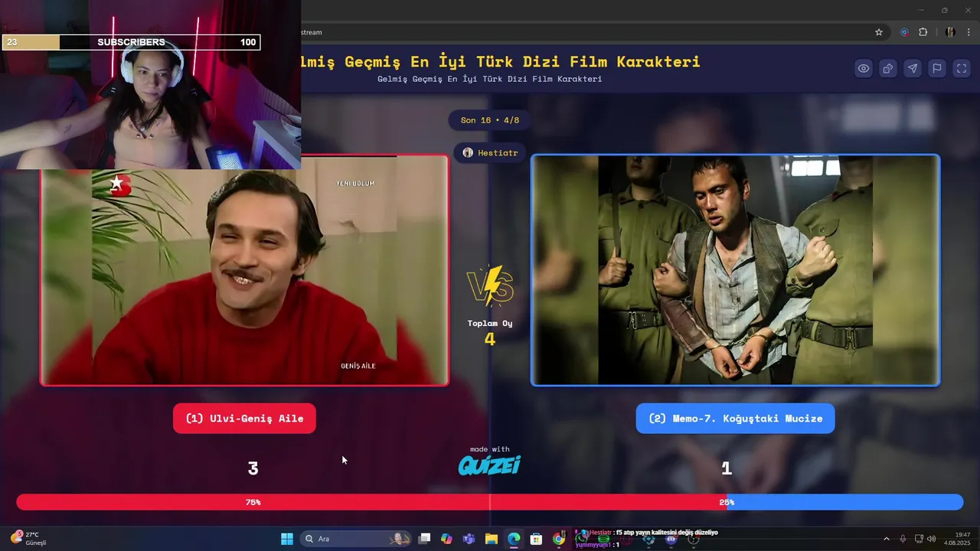Click the flag report icon
Viewport: 980px width, 551px height.
coord(937,68)
